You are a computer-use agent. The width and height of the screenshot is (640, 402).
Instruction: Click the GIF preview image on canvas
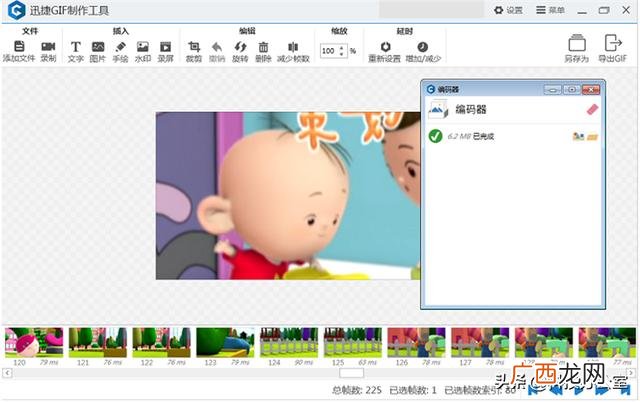[x=288, y=196]
